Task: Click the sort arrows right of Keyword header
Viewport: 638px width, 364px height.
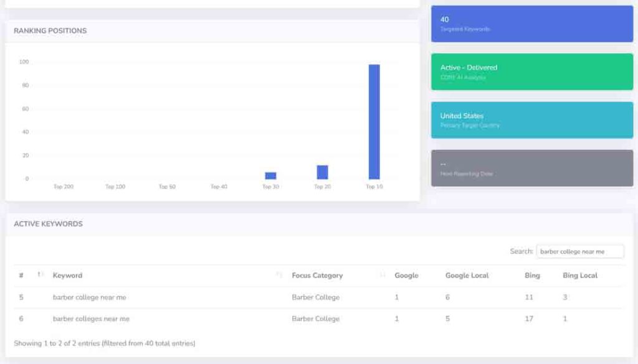Action: click(x=279, y=275)
